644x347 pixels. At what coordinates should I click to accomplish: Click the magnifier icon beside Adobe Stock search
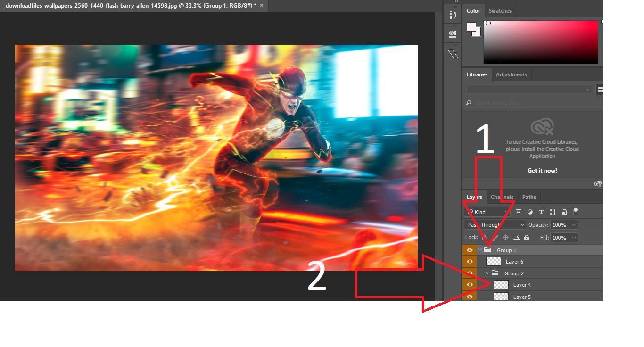coord(469,103)
